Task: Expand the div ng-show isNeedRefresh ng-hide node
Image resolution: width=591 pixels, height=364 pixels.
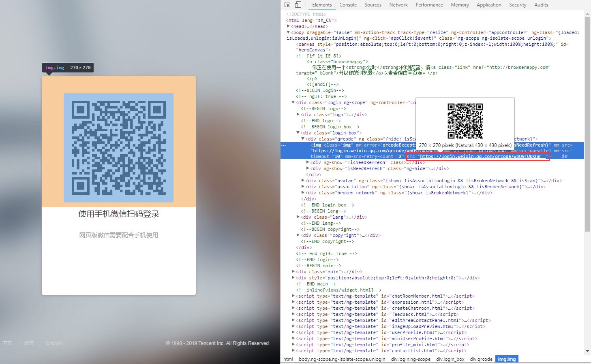Action: tap(308, 168)
